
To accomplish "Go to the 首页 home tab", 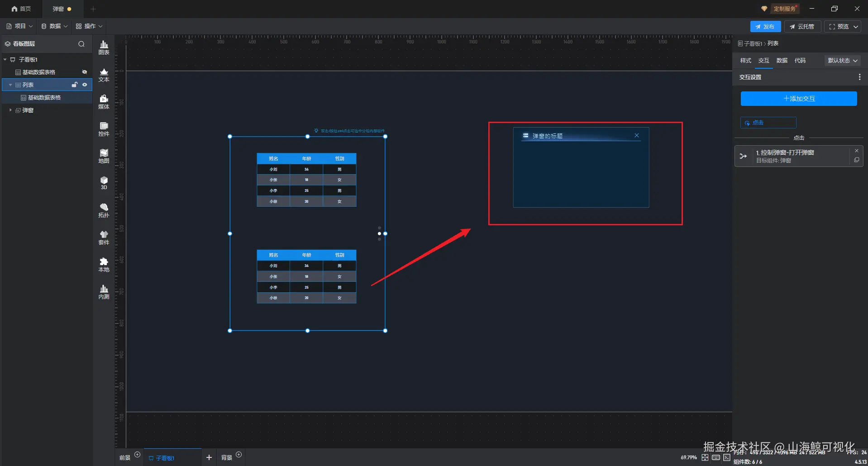I will (21, 9).
